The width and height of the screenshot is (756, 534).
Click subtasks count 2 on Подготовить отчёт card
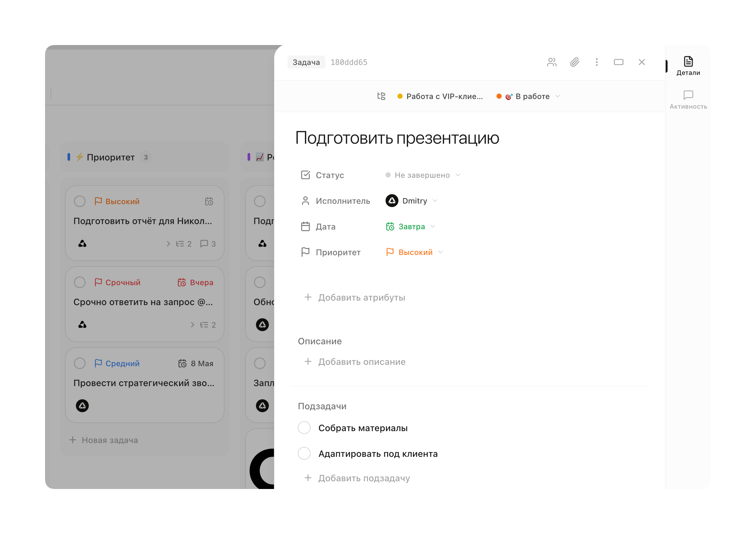(184, 244)
